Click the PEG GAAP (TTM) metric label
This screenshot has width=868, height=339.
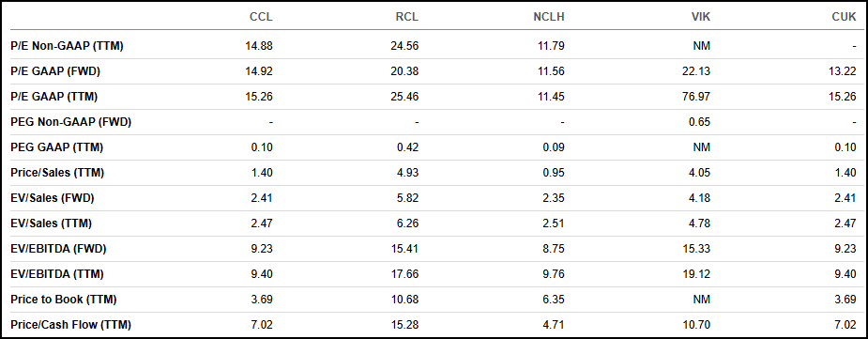[x=57, y=147]
